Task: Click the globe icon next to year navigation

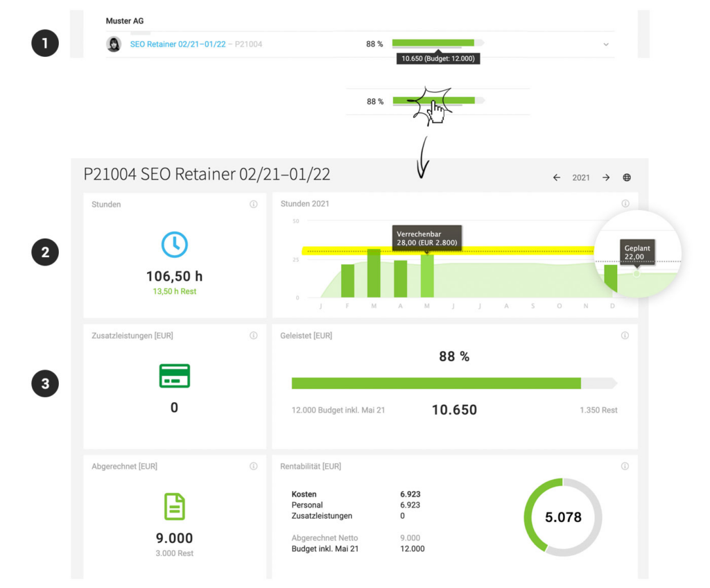Action: click(627, 178)
